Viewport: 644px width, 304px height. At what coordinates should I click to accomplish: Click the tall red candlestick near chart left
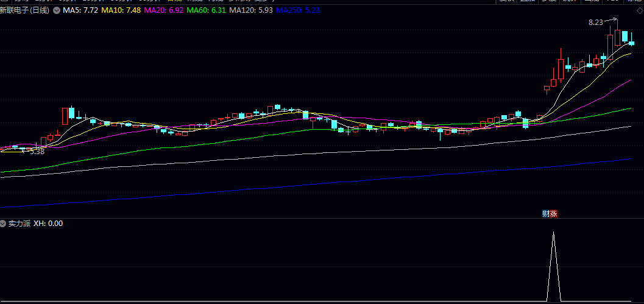coord(64,116)
